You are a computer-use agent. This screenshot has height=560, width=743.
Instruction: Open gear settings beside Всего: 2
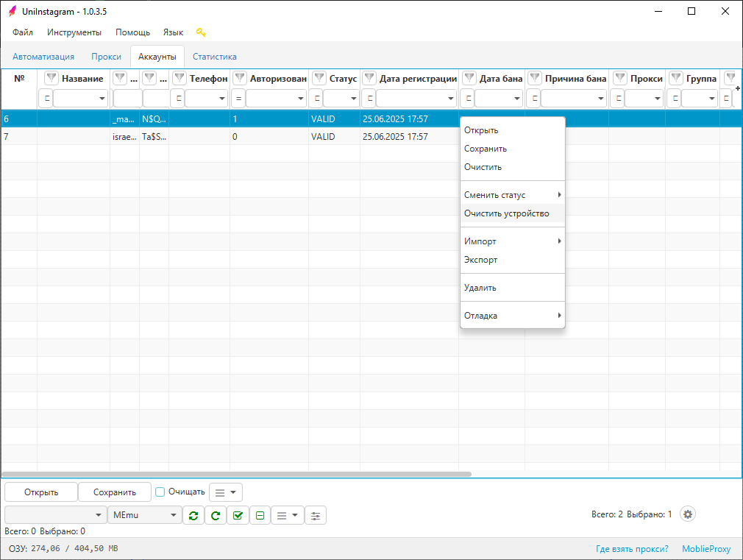tap(688, 514)
